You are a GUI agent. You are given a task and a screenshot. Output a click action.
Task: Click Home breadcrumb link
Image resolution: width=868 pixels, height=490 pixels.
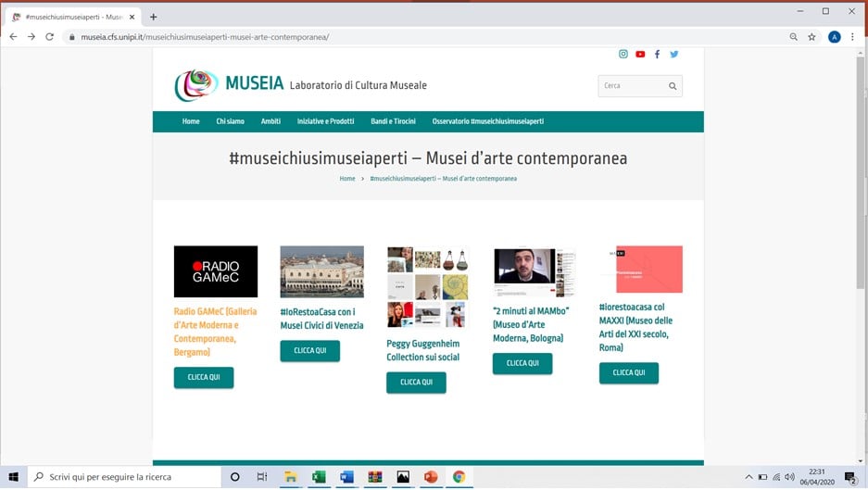click(347, 178)
